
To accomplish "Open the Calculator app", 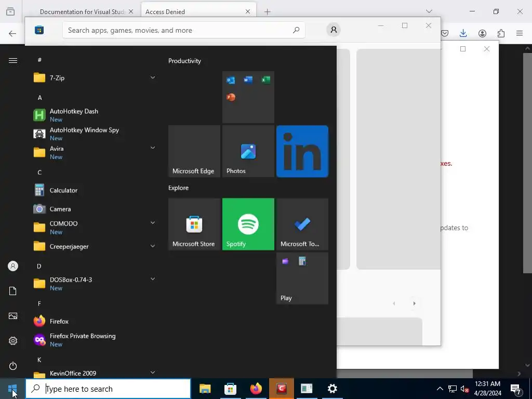I will click(x=94, y=190).
